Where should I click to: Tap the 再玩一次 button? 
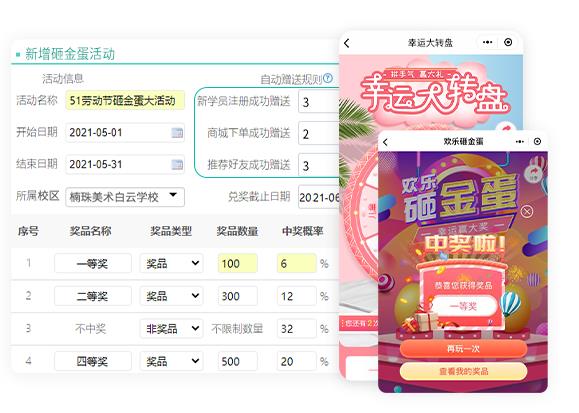(x=463, y=348)
